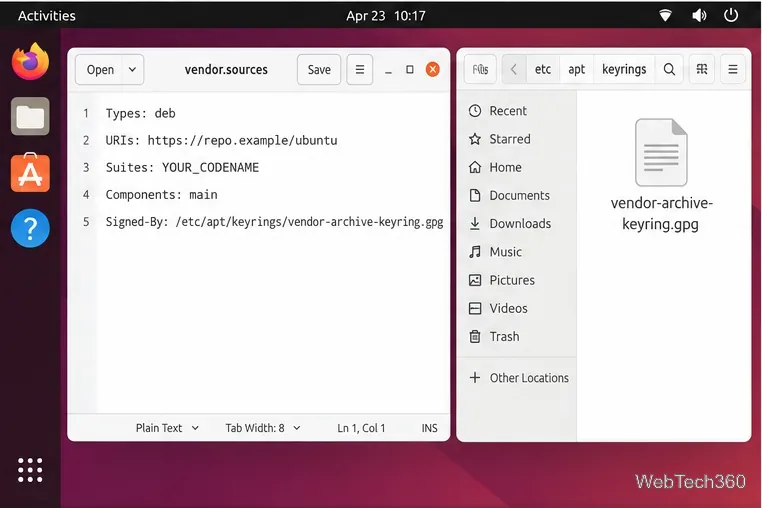The image size is (762, 508).
Task: Launch Files from the dock
Action: [30, 116]
